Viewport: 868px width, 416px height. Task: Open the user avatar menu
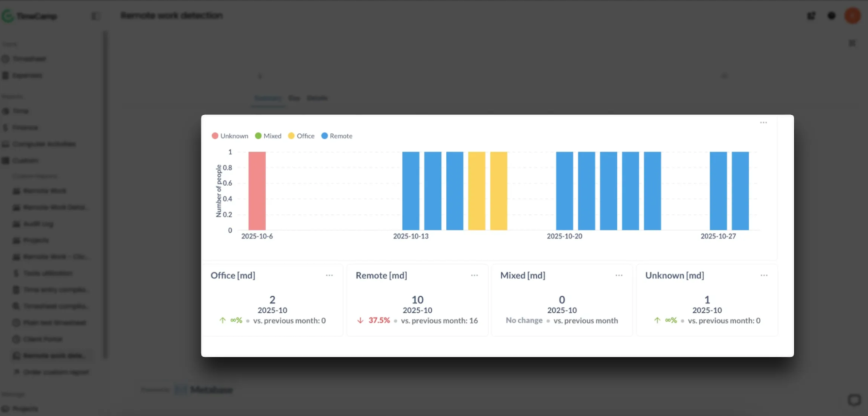[x=853, y=15]
